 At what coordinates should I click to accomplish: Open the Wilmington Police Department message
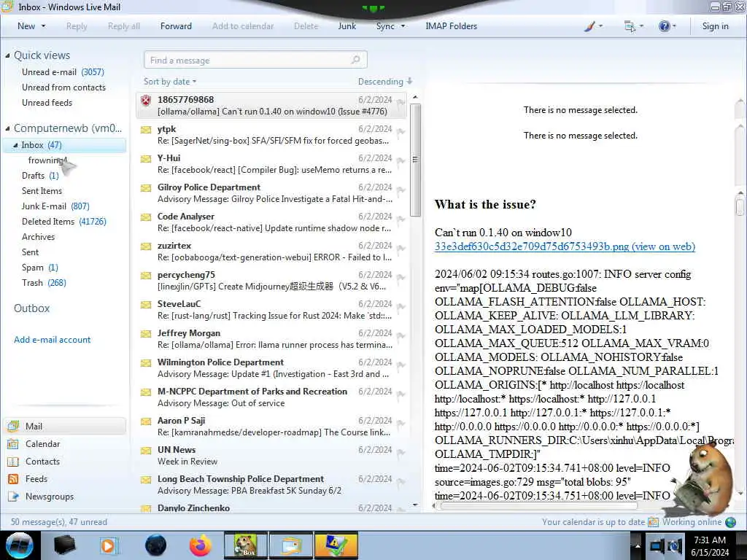(x=271, y=368)
